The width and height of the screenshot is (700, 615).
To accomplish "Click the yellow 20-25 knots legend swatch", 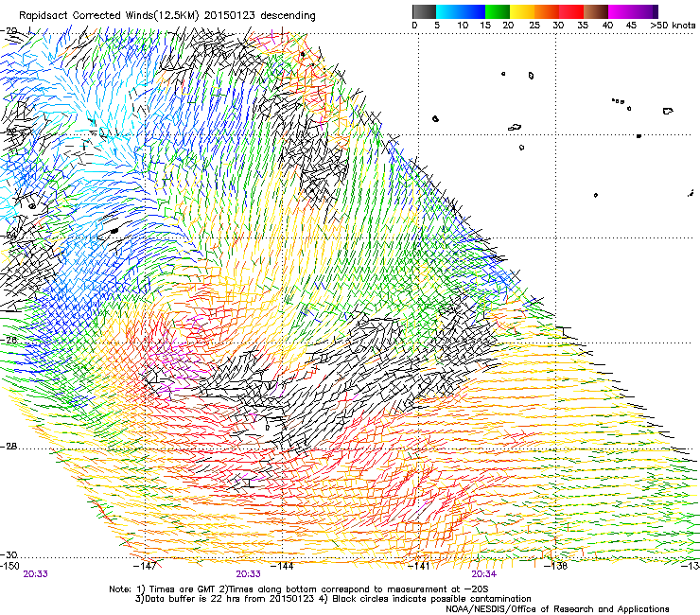I will click(x=522, y=11).
